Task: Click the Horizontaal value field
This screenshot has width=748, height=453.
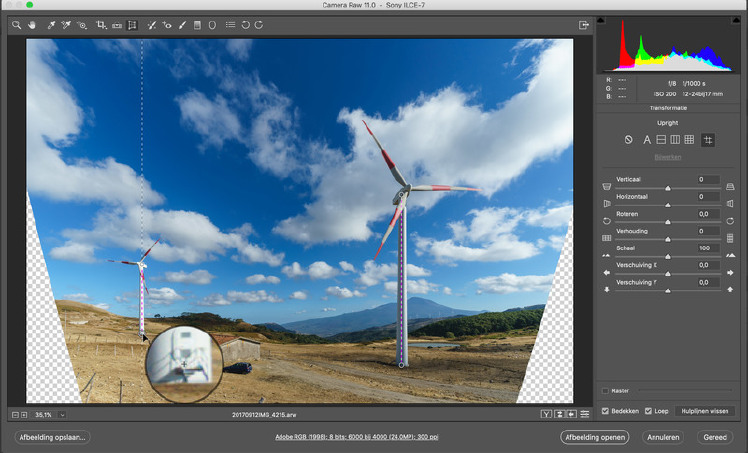Action: click(x=708, y=196)
